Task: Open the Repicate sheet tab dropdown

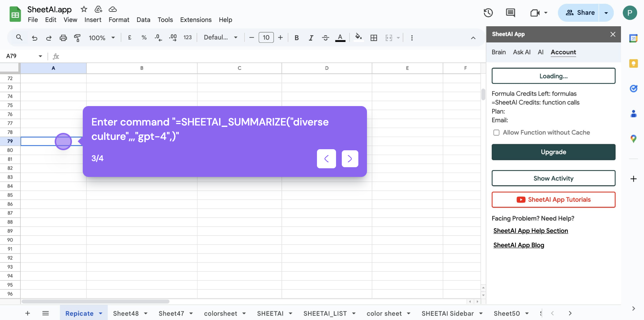Action: coord(100,314)
